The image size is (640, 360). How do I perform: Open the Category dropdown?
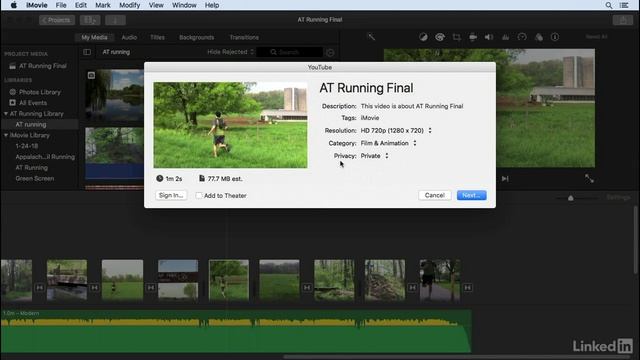(x=389, y=143)
